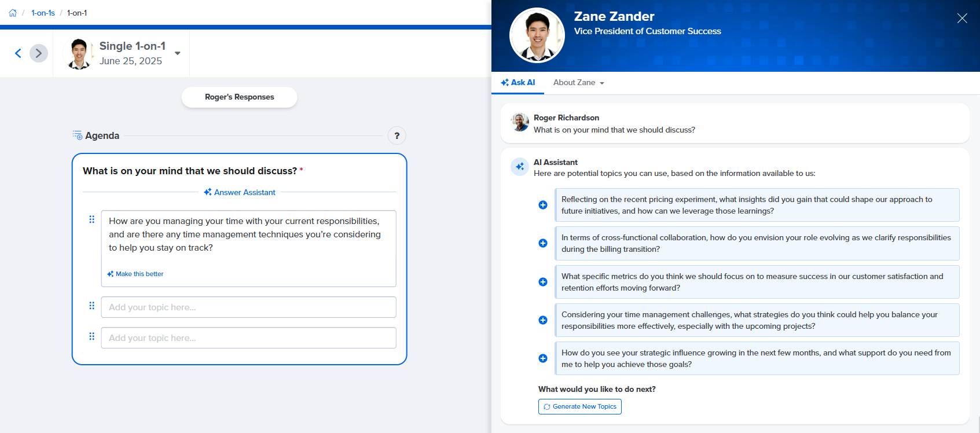Screen dimensions: 980x433
Task: Click the Zane Zander name heading
Action: pos(614,17)
